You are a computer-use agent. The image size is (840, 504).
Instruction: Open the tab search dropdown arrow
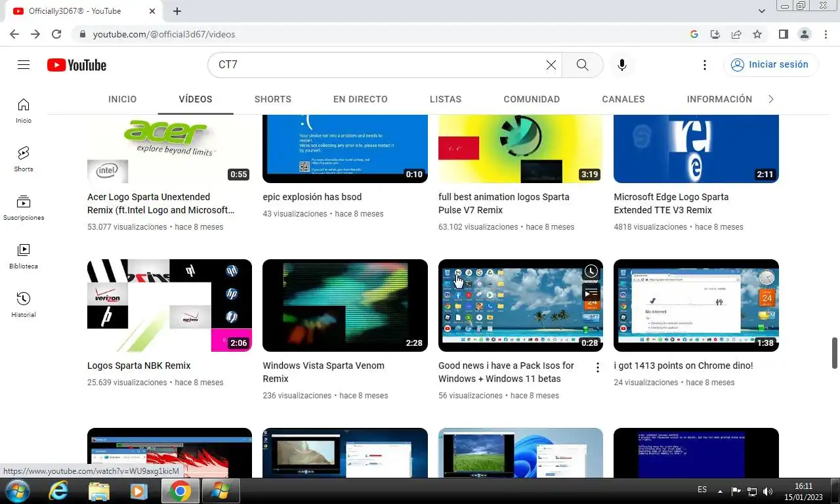pyautogui.click(x=762, y=11)
